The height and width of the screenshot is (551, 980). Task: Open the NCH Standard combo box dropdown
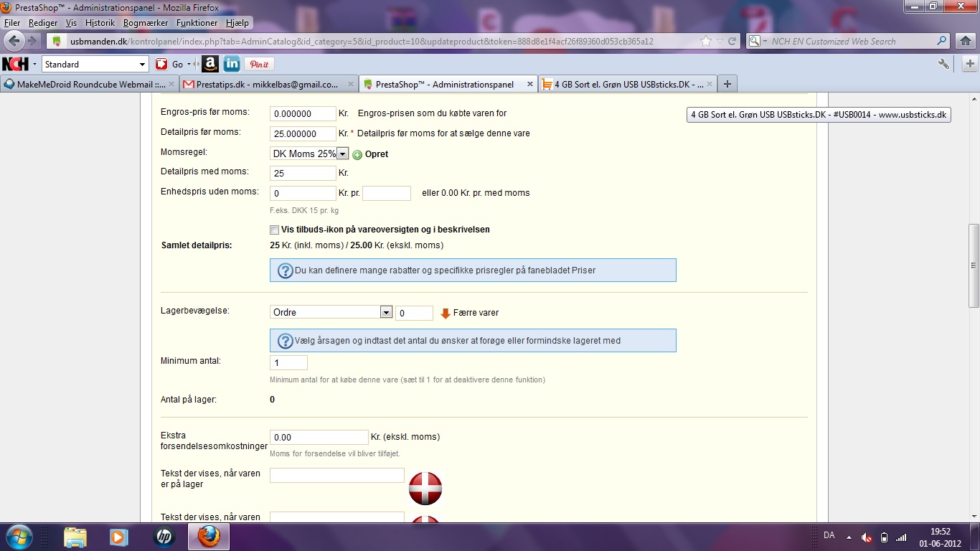pos(142,64)
